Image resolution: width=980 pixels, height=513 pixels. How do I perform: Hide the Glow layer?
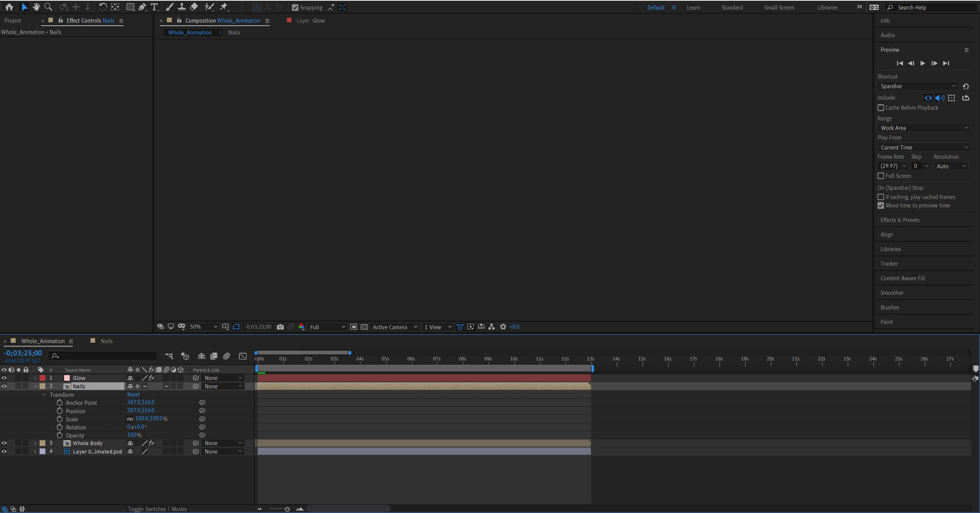(x=4, y=378)
